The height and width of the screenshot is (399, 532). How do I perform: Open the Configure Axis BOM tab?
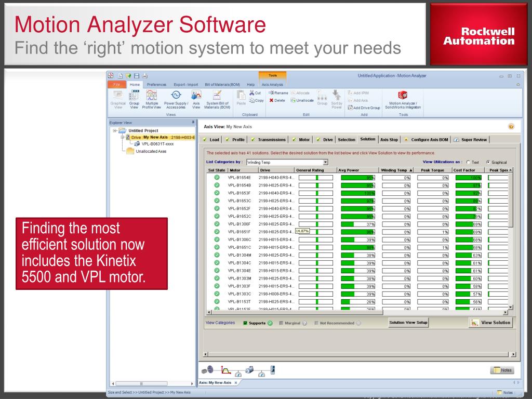click(426, 139)
